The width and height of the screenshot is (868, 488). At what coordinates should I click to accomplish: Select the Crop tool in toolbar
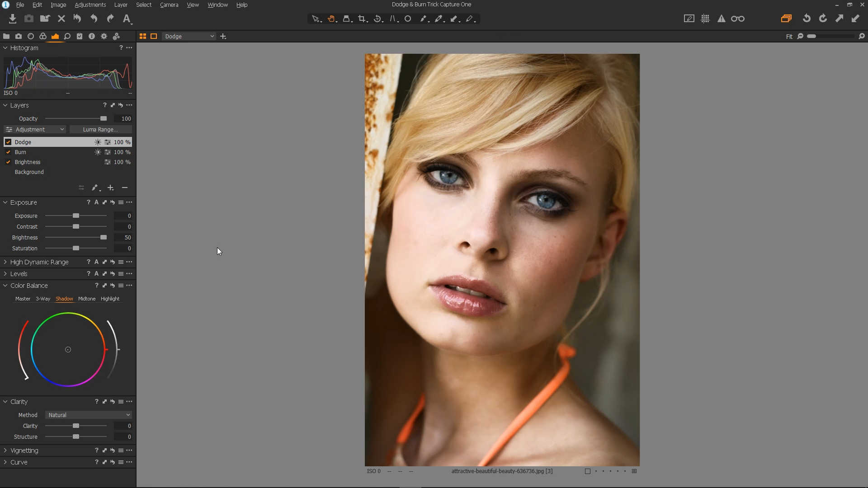pyautogui.click(x=362, y=19)
